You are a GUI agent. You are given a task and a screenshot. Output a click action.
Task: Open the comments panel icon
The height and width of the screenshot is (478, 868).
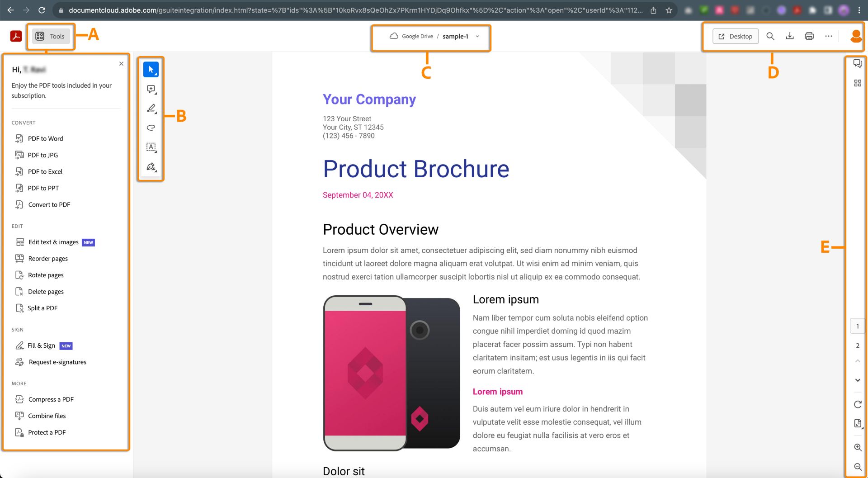click(857, 63)
